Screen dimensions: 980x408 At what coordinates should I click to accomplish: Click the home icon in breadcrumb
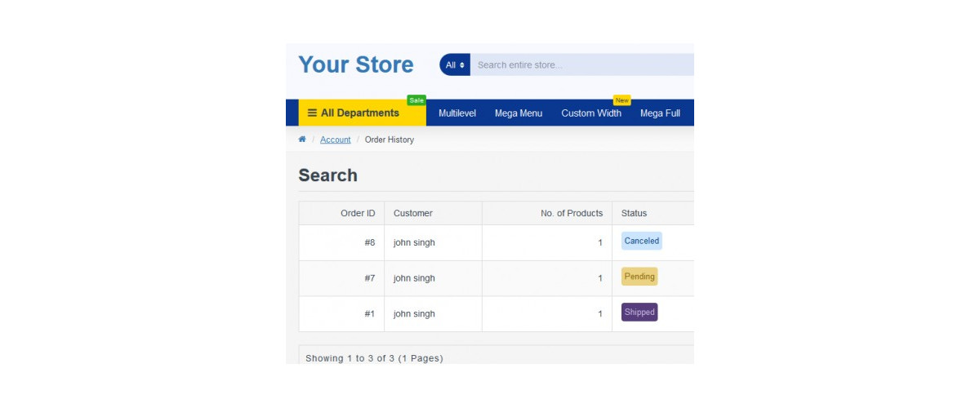click(302, 140)
